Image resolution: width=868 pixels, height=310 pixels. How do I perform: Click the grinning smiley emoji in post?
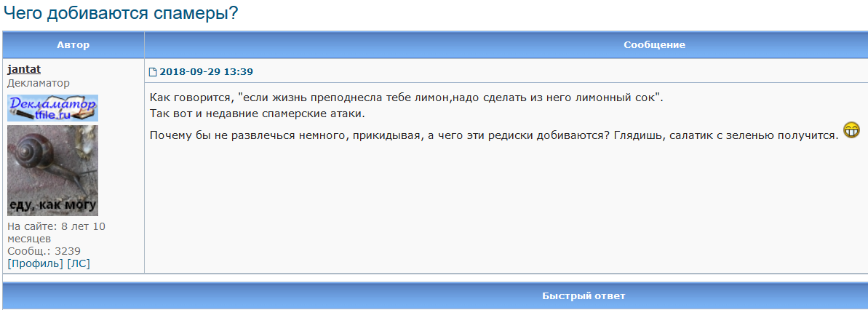(x=851, y=131)
